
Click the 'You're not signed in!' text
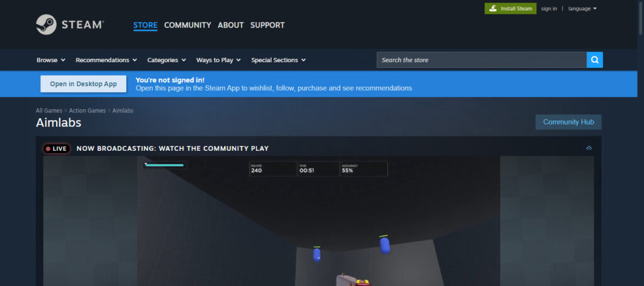tap(170, 80)
